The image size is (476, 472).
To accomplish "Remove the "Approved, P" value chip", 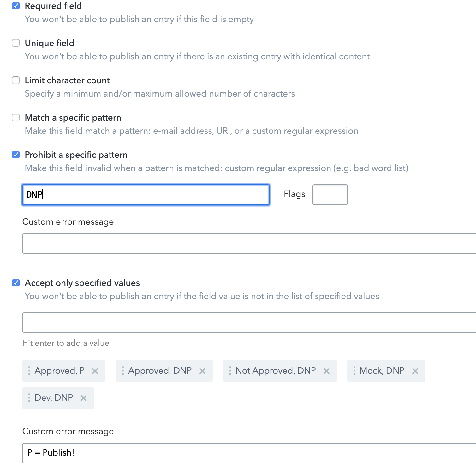I will click(95, 371).
